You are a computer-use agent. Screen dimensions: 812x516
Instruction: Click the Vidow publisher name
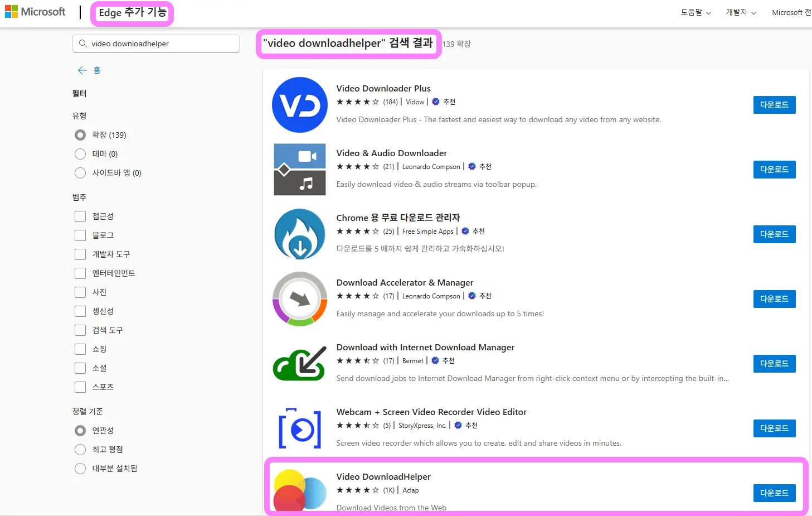(x=415, y=102)
